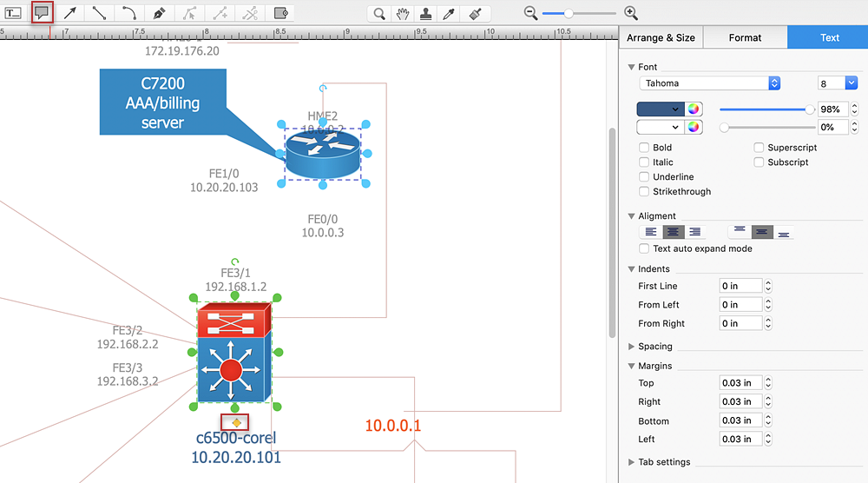Collapse the Margins section

click(x=631, y=366)
